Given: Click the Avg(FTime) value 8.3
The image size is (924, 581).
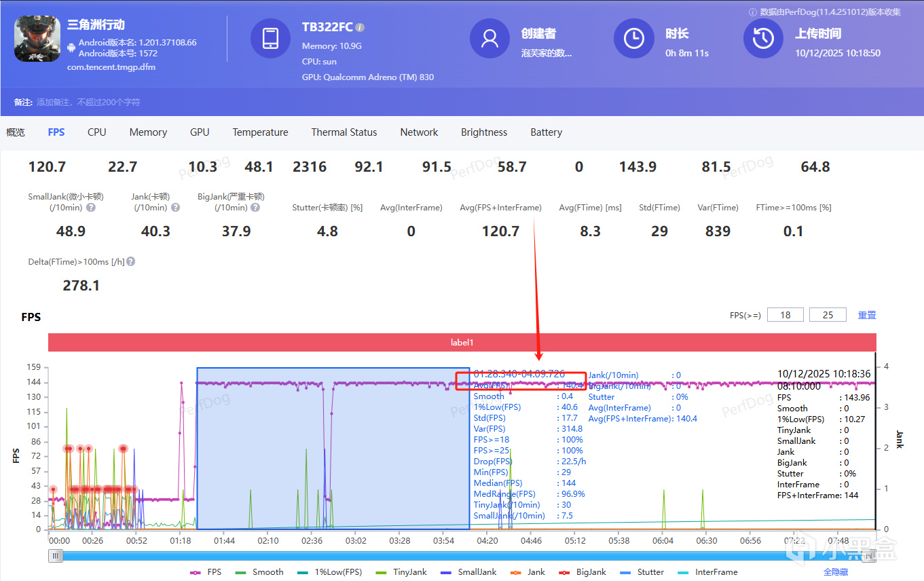Looking at the screenshot, I should pyautogui.click(x=590, y=231).
